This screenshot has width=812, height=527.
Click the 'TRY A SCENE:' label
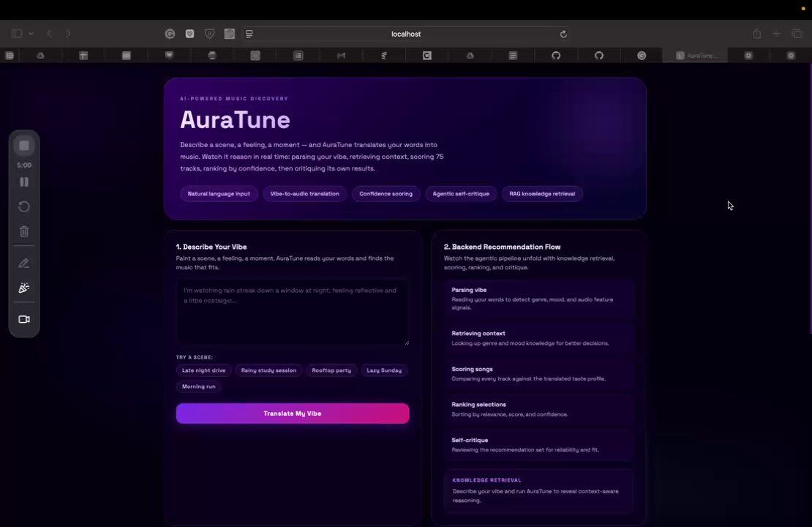coord(194,357)
